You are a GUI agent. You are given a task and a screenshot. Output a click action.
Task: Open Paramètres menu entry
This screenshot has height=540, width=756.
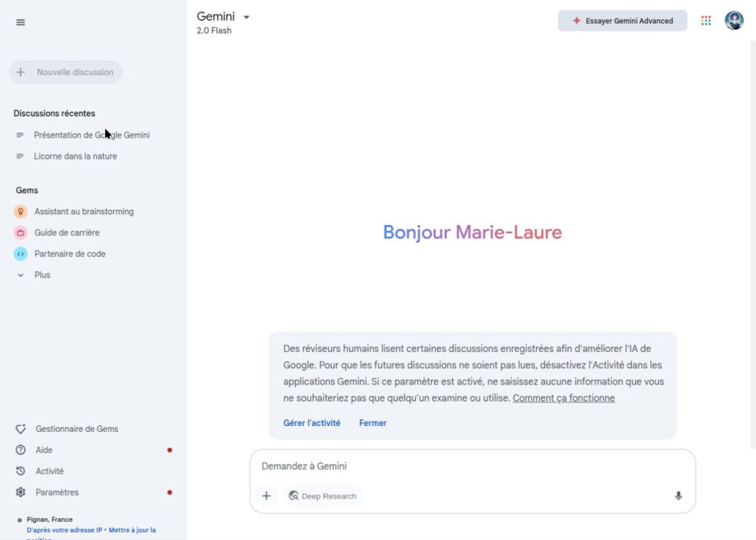57,492
